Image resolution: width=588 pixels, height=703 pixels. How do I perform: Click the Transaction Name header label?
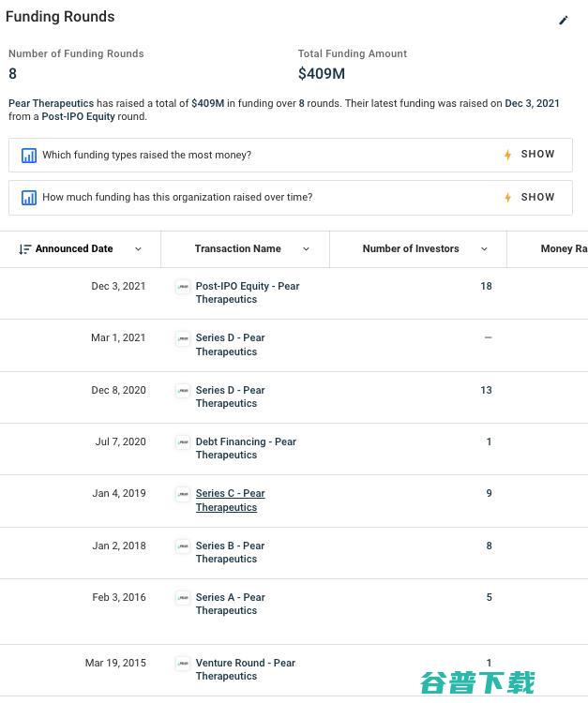(237, 248)
